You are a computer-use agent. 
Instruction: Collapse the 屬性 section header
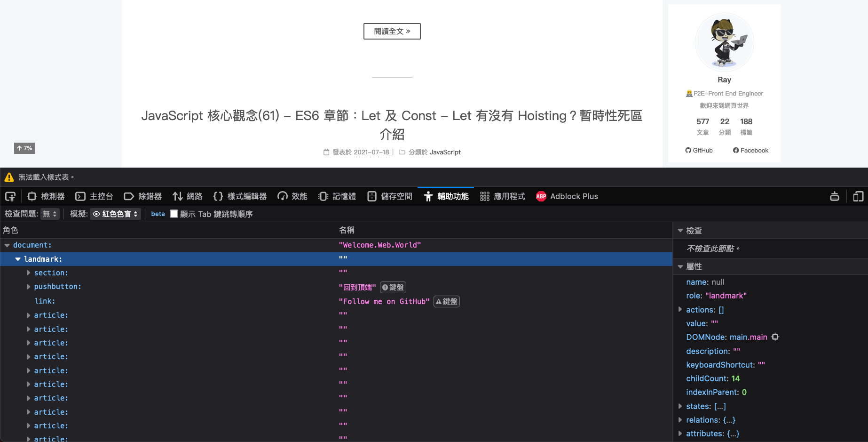pyautogui.click(x=680, y=266)
